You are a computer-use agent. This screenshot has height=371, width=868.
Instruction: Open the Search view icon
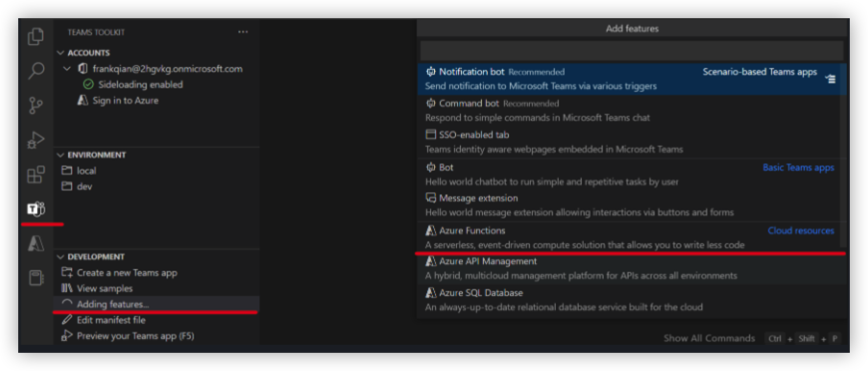(x=36, y=71)
